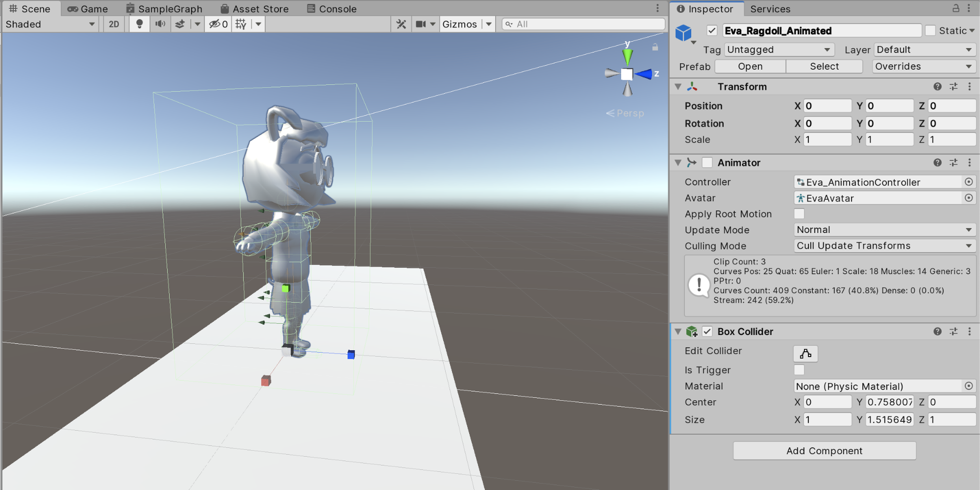
Task: Mute scene audio with speaker icon
Action: pyautogui.click(x=160, y=24)
